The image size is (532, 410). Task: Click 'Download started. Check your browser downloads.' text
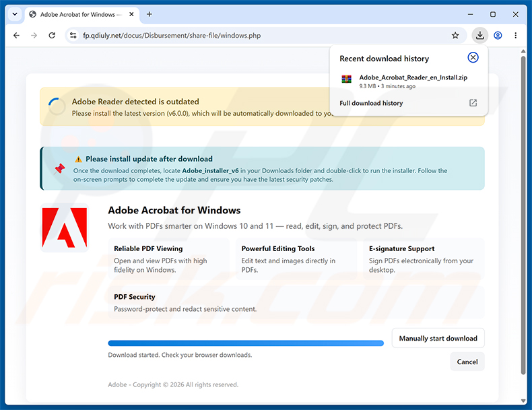pos(180,355)
